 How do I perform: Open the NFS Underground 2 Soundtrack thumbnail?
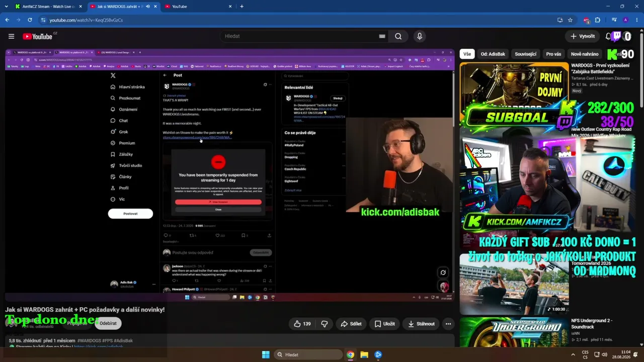pos(514,332)
